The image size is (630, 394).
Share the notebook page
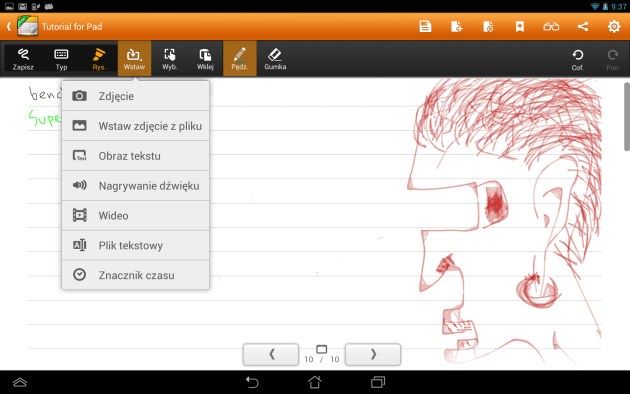(583, 27)
